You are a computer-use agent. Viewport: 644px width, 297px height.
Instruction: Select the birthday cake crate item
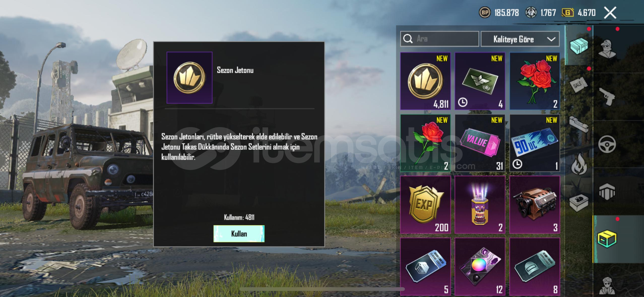(480, 205)
